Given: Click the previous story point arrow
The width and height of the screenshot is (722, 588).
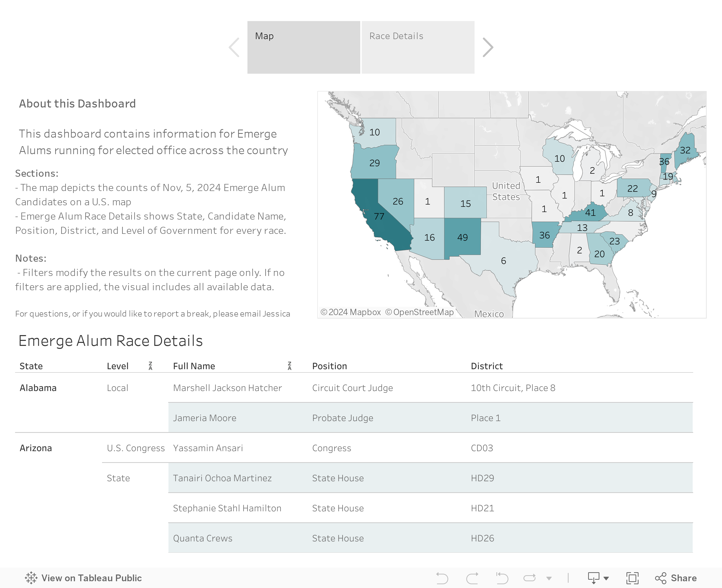Looking at the screenshot, I should [234, 47].
